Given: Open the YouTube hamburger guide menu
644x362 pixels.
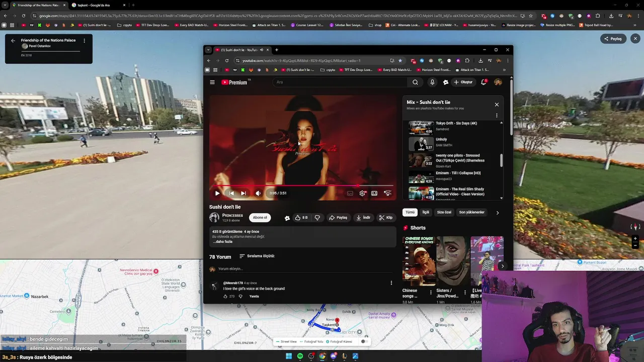Looking at the screenshot, I should coord(212,82).
